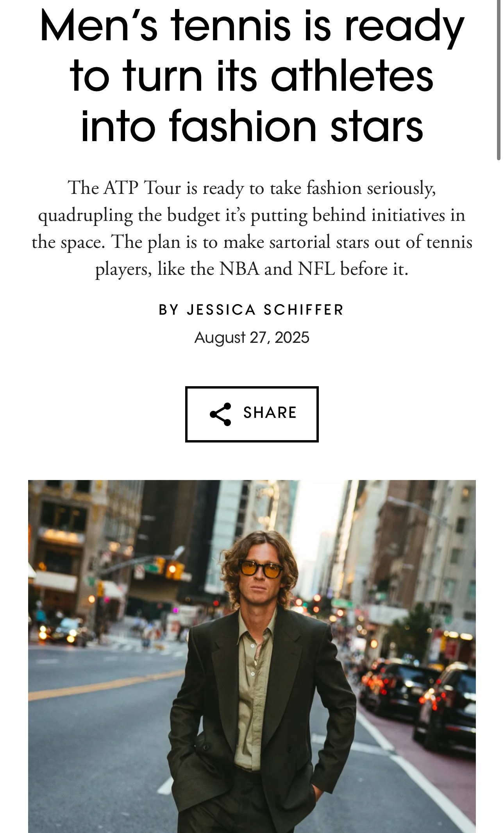The height and width of the screenshot is (833, 504).
Task: Click the headline line "Men's tennis is ready"
Action: click(x=252, y=27)
